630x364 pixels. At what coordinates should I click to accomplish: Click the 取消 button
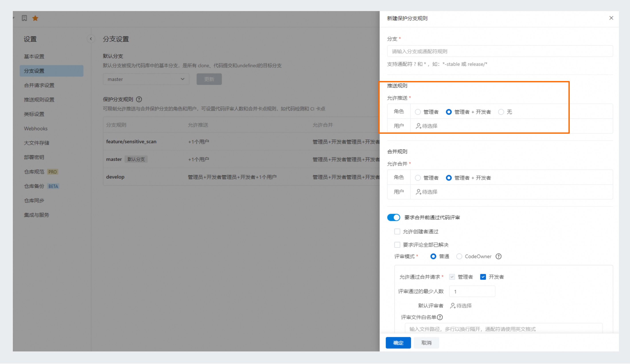point(426,343)
